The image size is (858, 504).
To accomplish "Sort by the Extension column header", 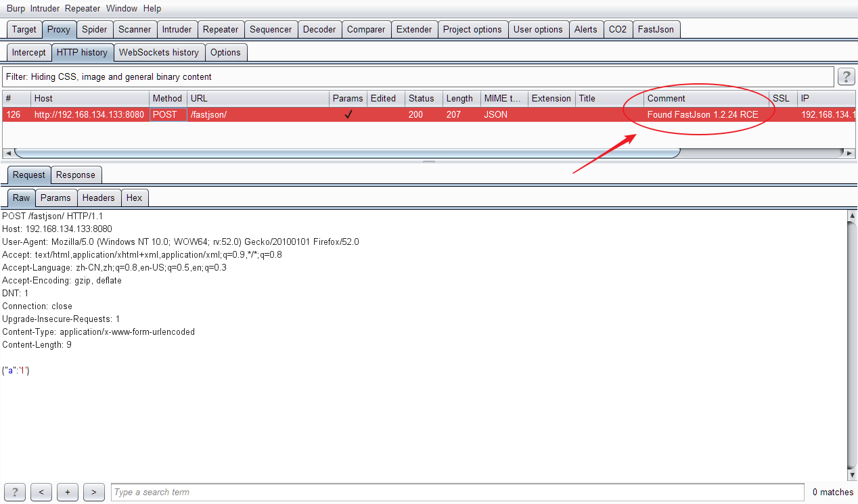I will (551, 98).
